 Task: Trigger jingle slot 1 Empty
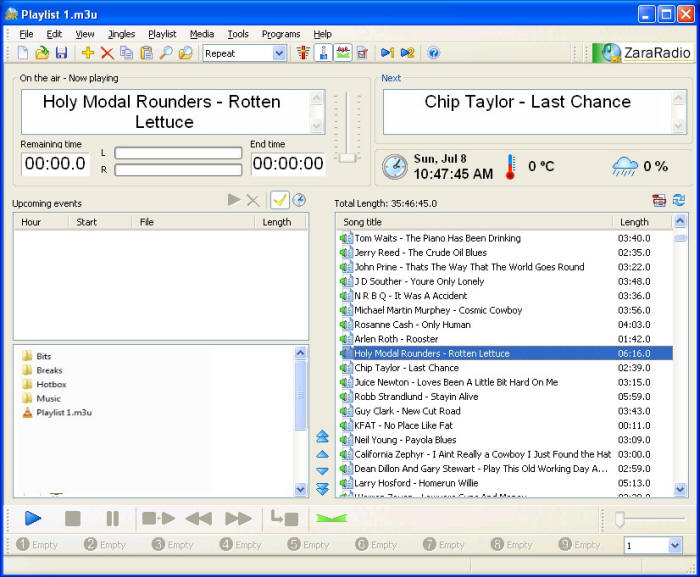click(37, 545)
